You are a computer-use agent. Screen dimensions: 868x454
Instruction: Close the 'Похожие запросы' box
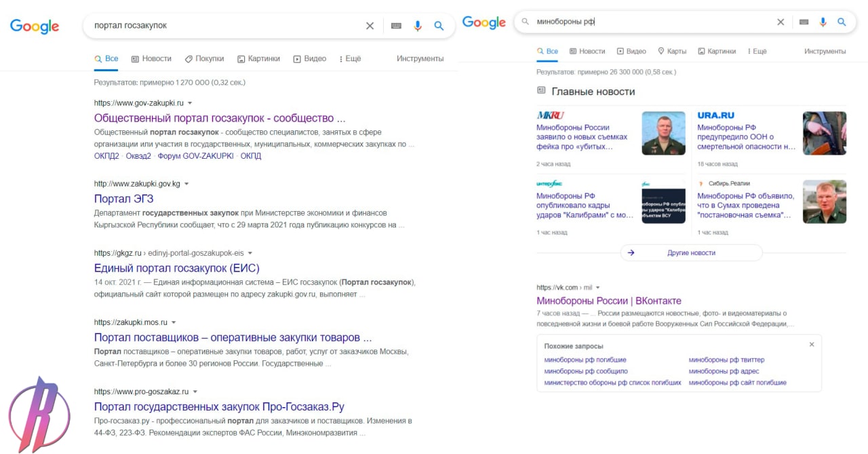(x=812, y=345)
